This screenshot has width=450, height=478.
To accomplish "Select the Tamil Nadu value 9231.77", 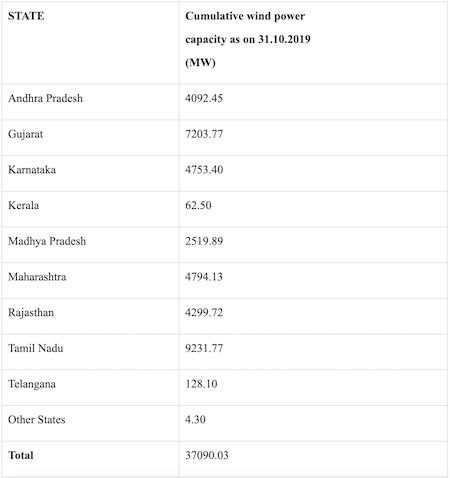I will pyautogui.click(x=204, y=348).
